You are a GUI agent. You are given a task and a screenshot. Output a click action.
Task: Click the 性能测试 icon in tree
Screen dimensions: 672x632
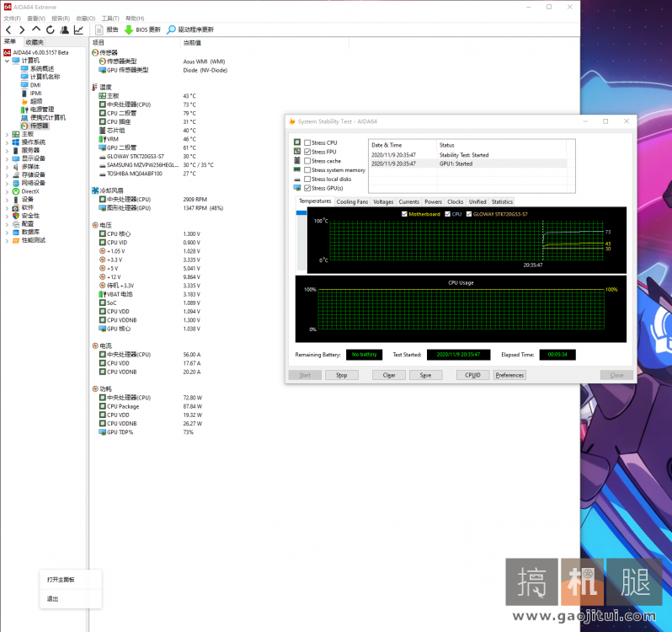pyautogui.click(x=16, y=240)
